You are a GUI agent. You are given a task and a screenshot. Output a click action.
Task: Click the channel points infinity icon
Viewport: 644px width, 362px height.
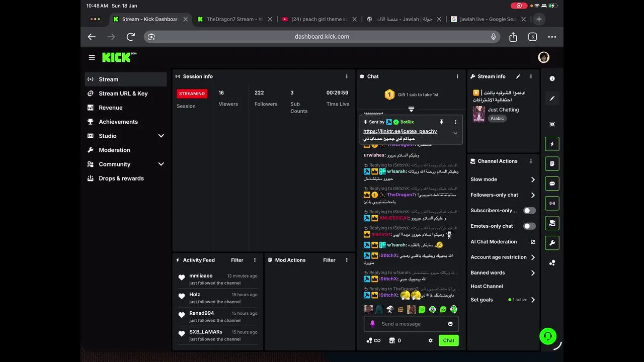click(x=373, y=340)
